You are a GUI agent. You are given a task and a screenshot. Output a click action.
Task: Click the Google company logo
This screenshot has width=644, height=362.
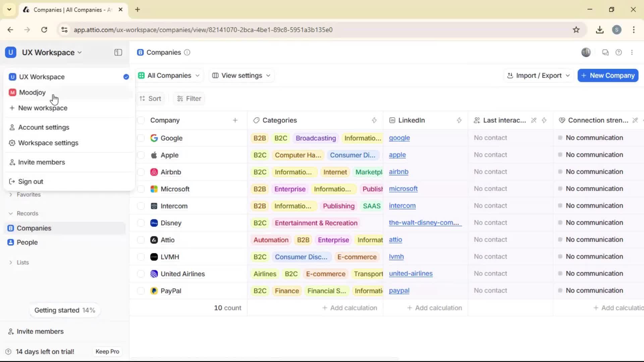click(154, 138)
